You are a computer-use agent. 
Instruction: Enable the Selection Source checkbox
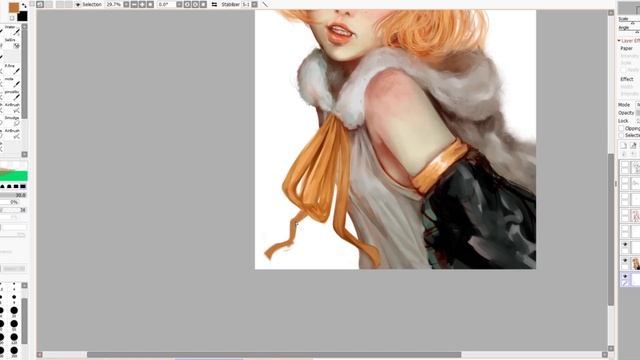[622, 135]
